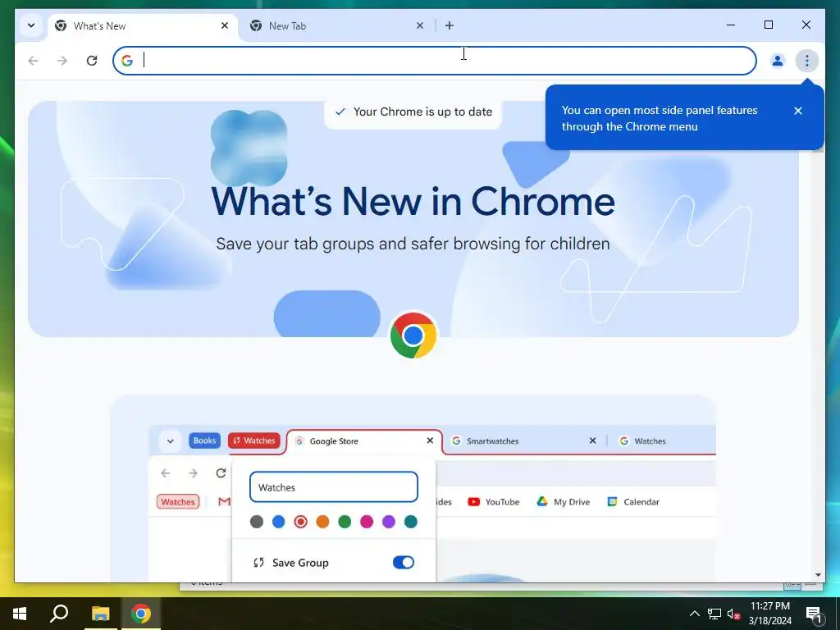The image size is (840, 630).
Task: Open the muted volume tray icon
Action: (x=734, y=614)
